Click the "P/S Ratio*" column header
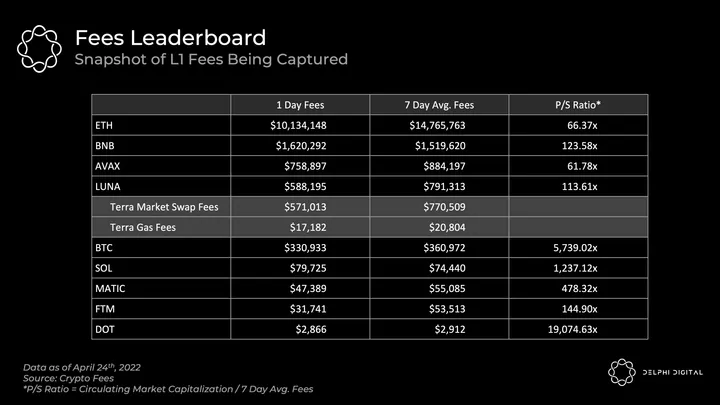Viewport: 720px width, 405px height. click(x=577, y=106)
